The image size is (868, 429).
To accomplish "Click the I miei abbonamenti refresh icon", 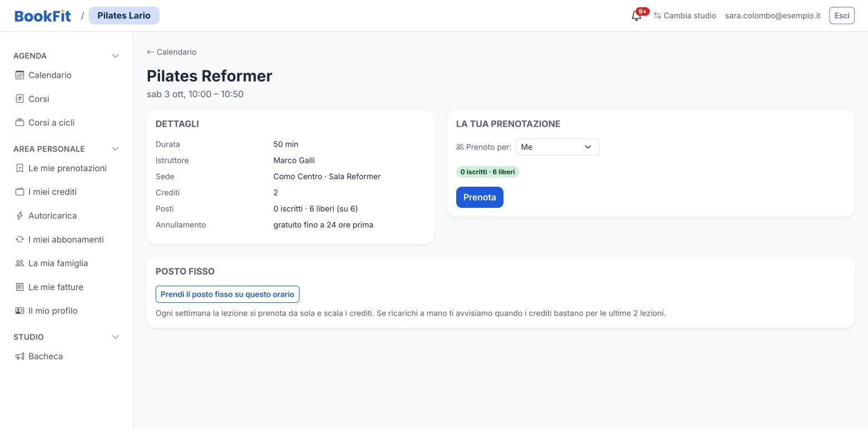I will pyautogui.click(x=19, y=240).
